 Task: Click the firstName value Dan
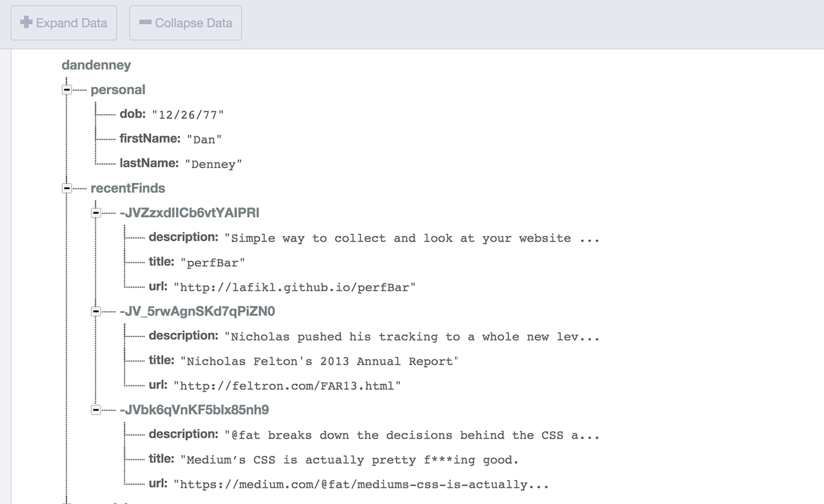(204, 139)
